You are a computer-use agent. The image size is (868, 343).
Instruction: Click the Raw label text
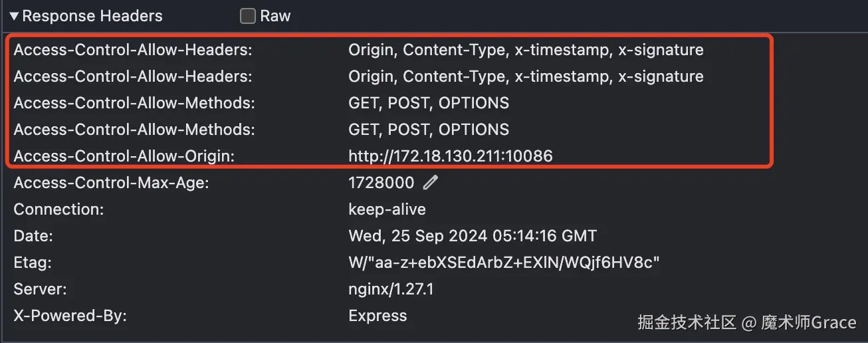(275, 16)
